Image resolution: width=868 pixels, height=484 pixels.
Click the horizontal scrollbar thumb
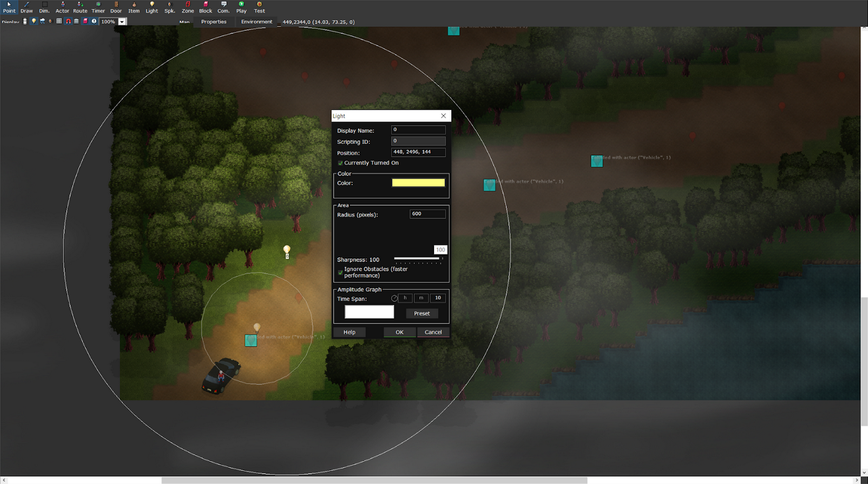tap(374, 480)
